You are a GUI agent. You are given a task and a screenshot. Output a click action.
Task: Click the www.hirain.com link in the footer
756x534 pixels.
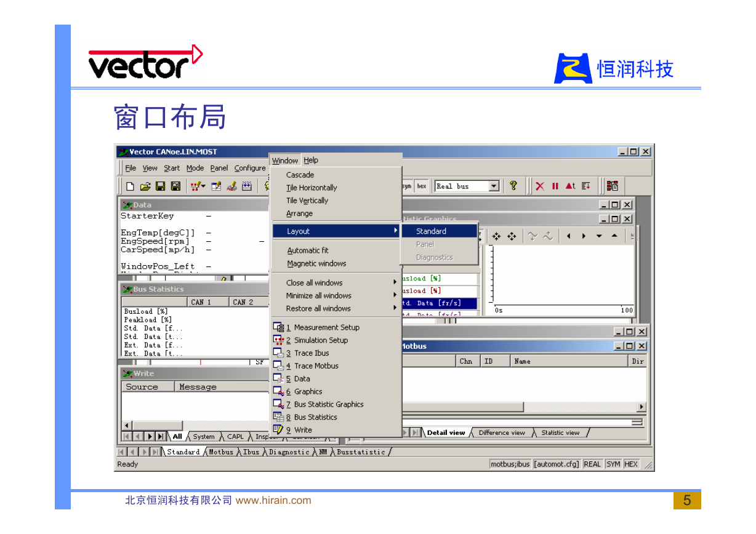[x=273, y=501]
